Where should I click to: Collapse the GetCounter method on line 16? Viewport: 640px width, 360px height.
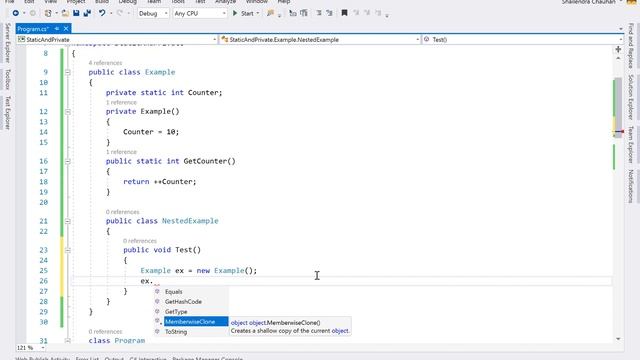[68, 162]
